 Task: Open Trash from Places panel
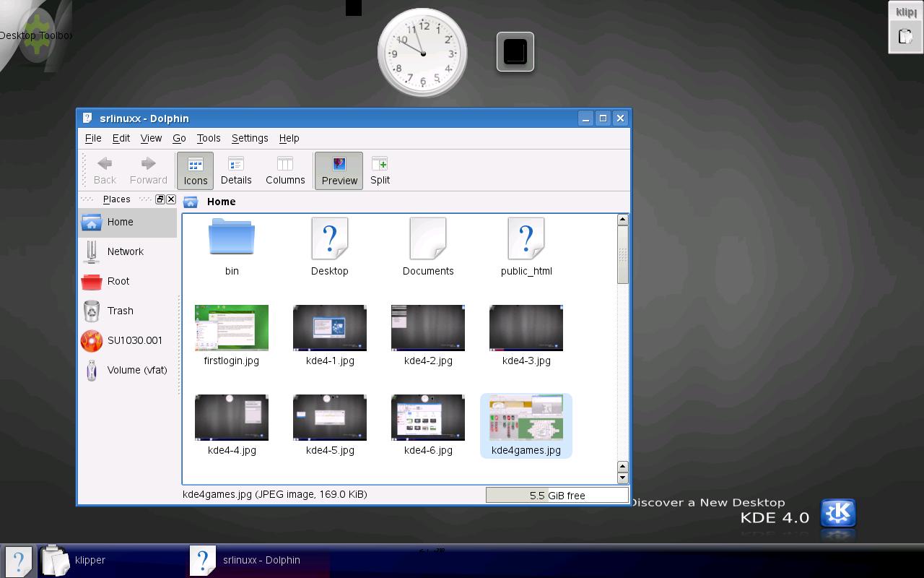pyautogui.click(x=127, y=311)
